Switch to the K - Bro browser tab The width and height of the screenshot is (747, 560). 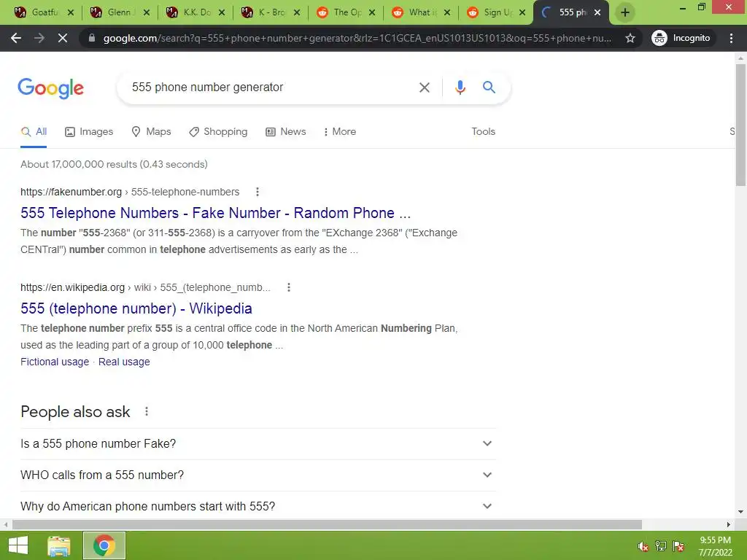point(271,12)
